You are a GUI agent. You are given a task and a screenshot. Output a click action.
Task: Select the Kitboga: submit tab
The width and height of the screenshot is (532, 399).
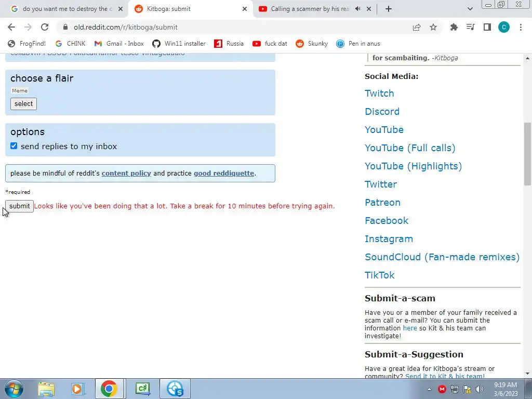190,9
